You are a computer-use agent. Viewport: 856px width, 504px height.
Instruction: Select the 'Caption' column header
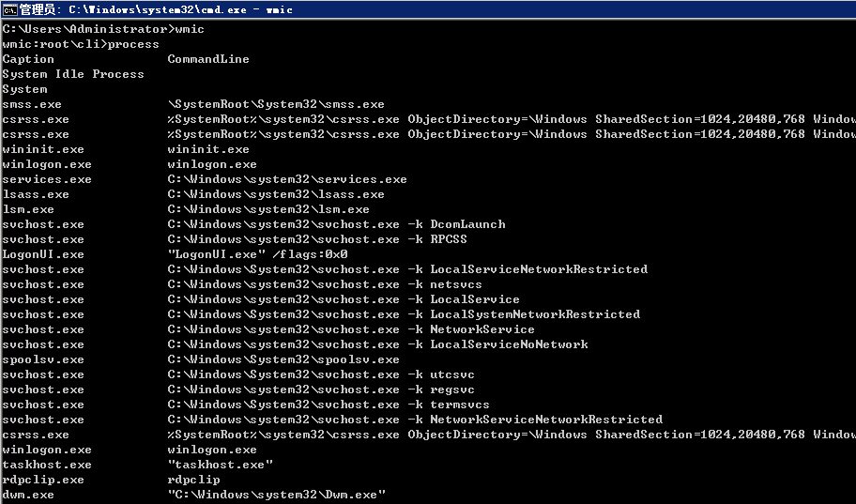[x=28, y=59]
